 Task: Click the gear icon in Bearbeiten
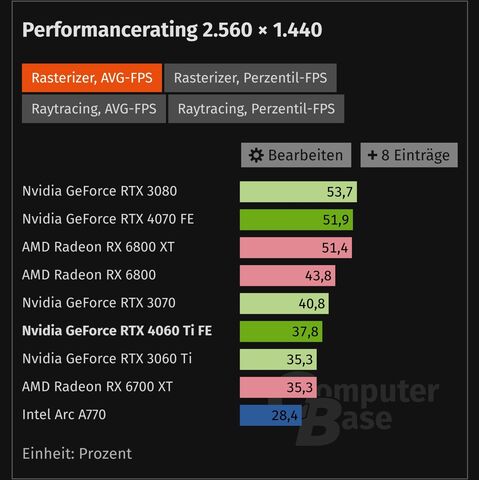point(256,155)
